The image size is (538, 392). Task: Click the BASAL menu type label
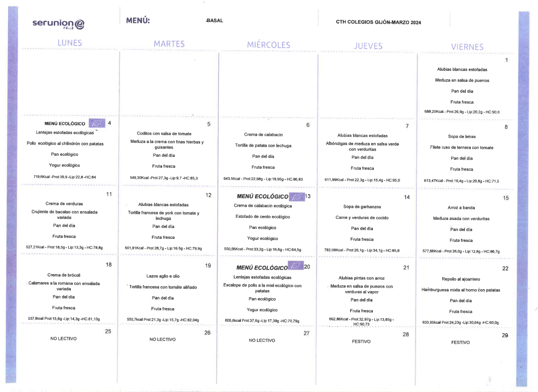pos(214,21)
